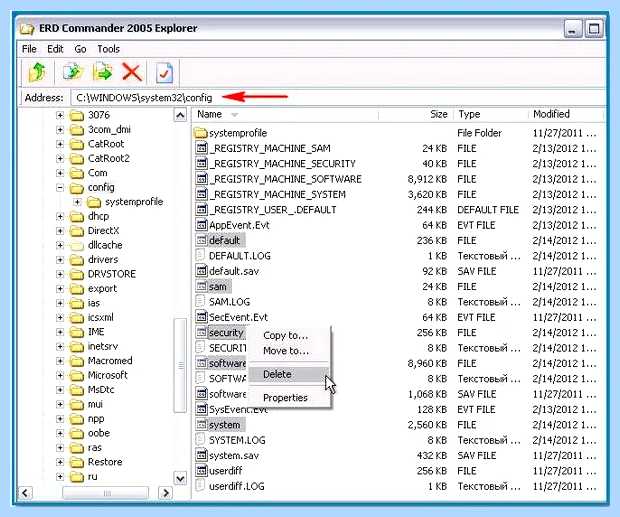620x517 pixels.
Task: Click the system.sav file icon
Action: pos(202,455)
